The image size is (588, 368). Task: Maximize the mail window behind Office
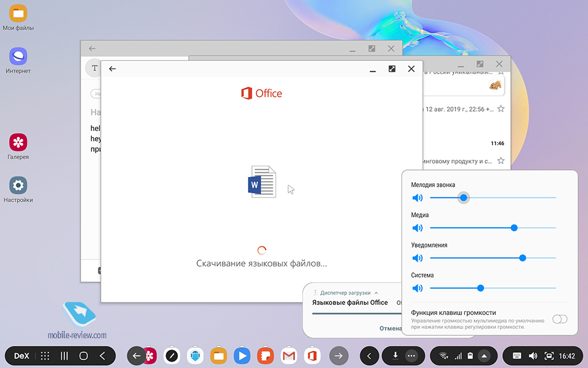[x=480, y=64]
